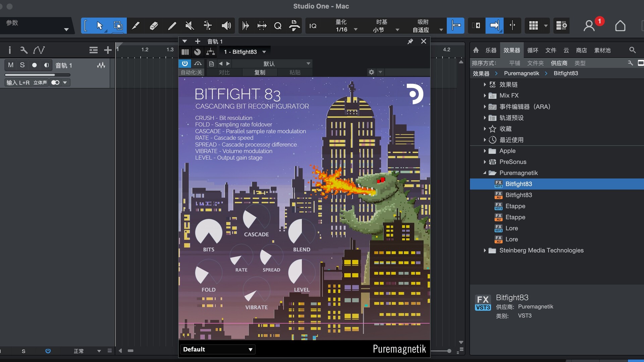Select the Listen speaker tool

pyautogui.click(x=226, y=25)
